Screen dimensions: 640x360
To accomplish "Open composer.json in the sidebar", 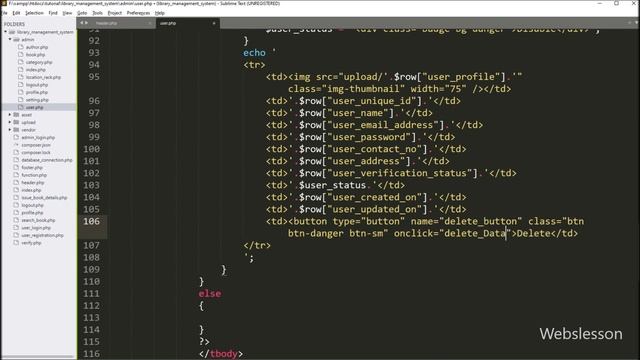I will coord(36,145).
